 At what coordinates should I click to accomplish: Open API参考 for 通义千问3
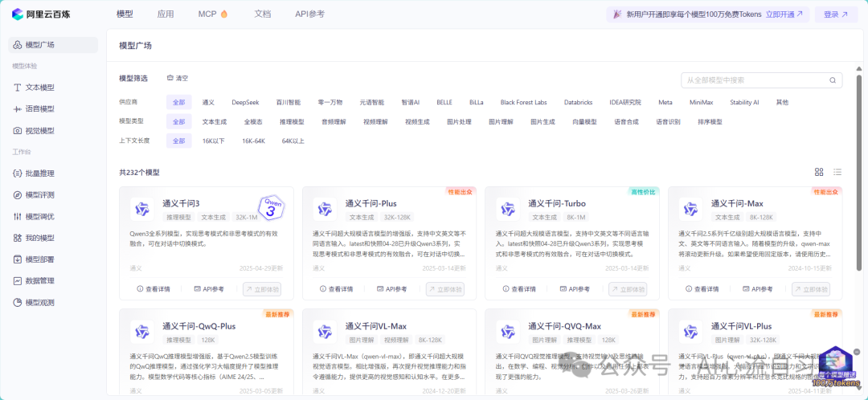[209, 289]
